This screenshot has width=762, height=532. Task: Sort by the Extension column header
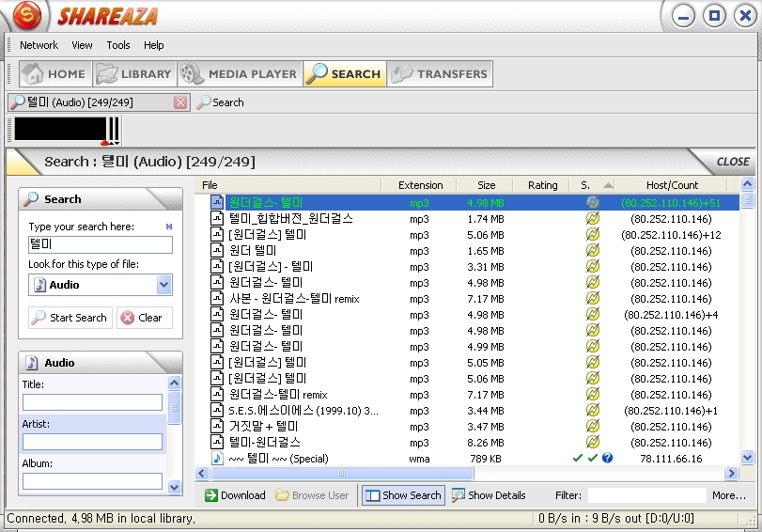420,185
